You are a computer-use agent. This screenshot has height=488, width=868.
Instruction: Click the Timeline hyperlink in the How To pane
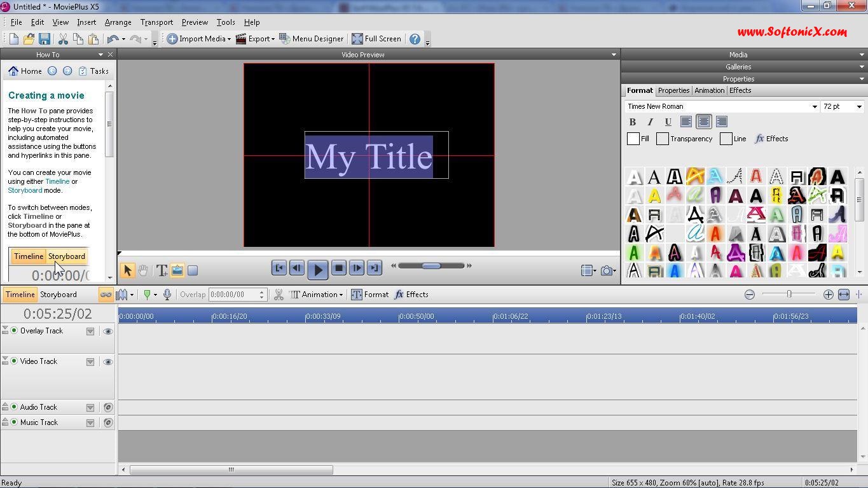[57, 181]
